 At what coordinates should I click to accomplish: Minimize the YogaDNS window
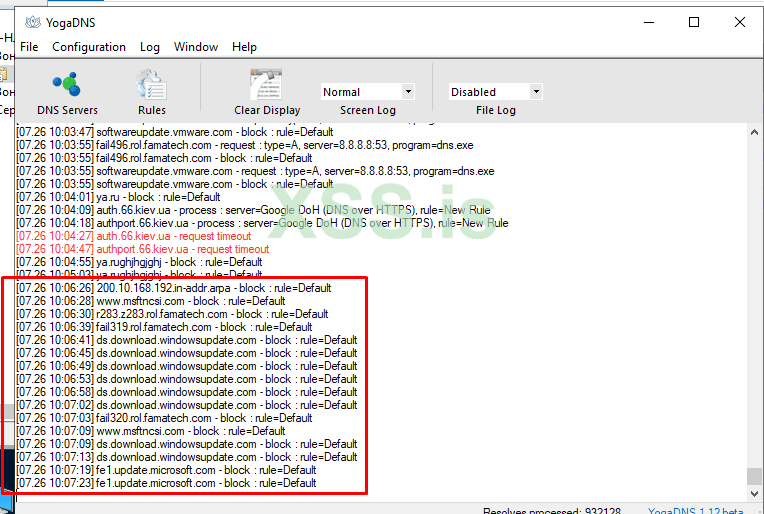click(x=649, y=22)
